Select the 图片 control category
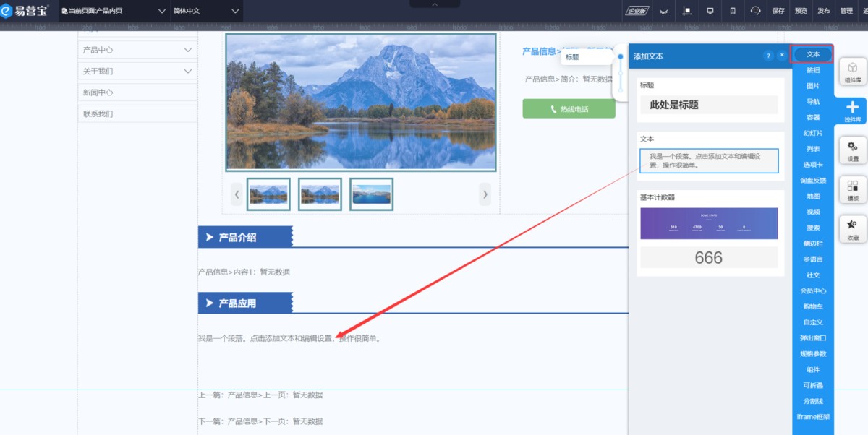This screenshot has width=868, height=435. tap(813, 86)
